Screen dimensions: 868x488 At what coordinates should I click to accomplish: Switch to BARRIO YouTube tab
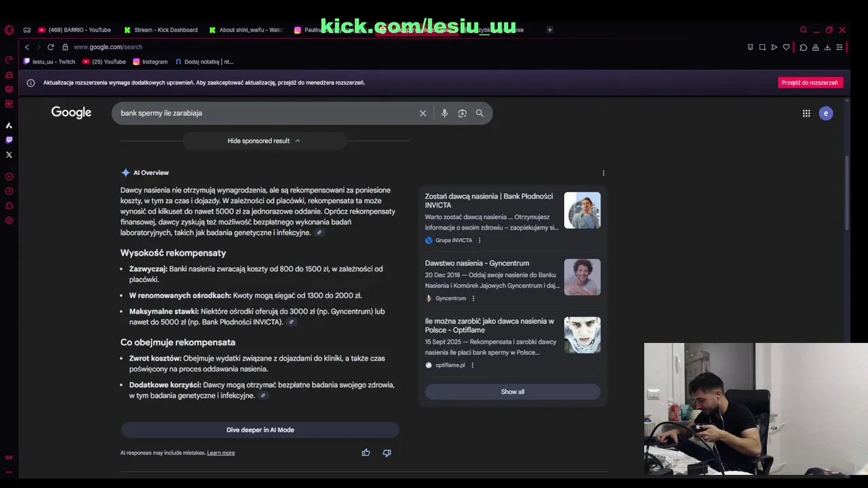(75, 30)
